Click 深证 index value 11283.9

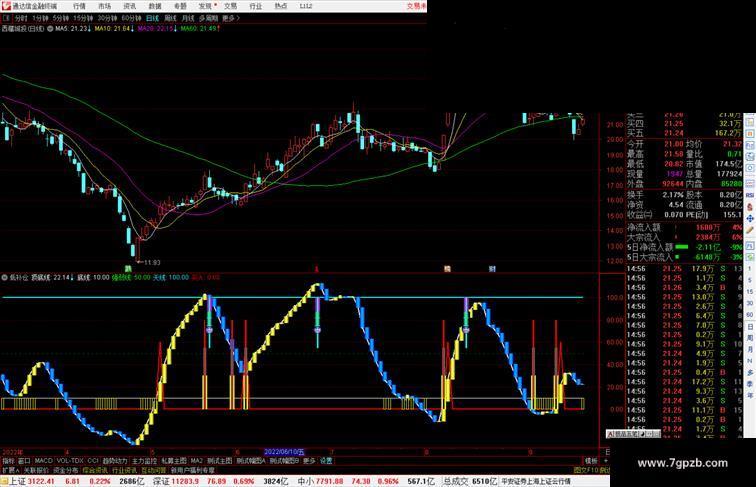183,481
